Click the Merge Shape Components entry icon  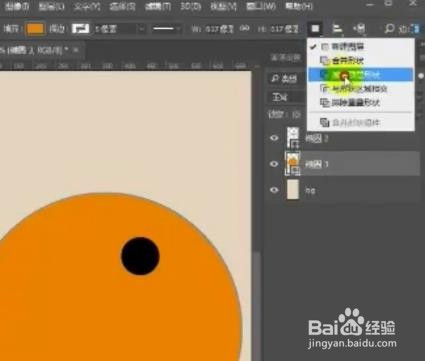click(324, 122)
